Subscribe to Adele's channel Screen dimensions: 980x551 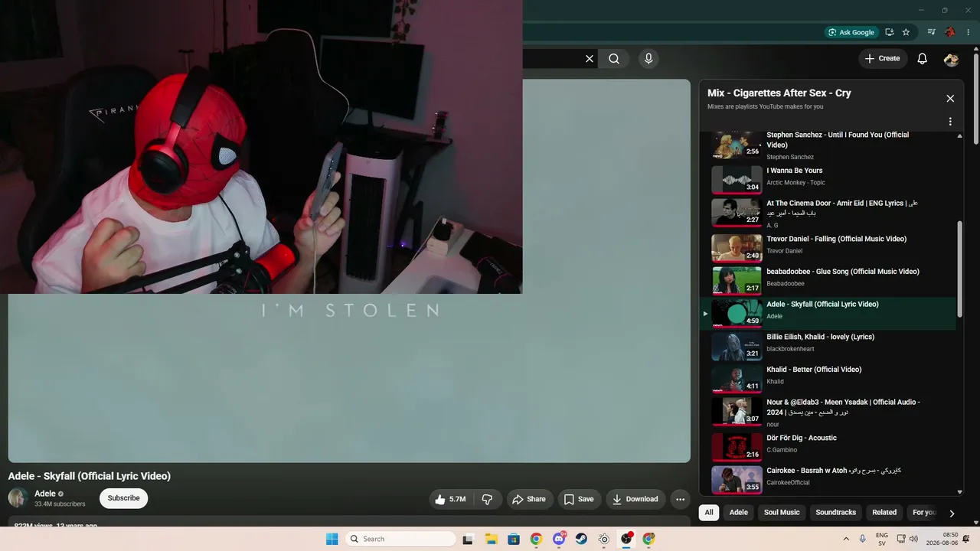[x=123, y=498]
